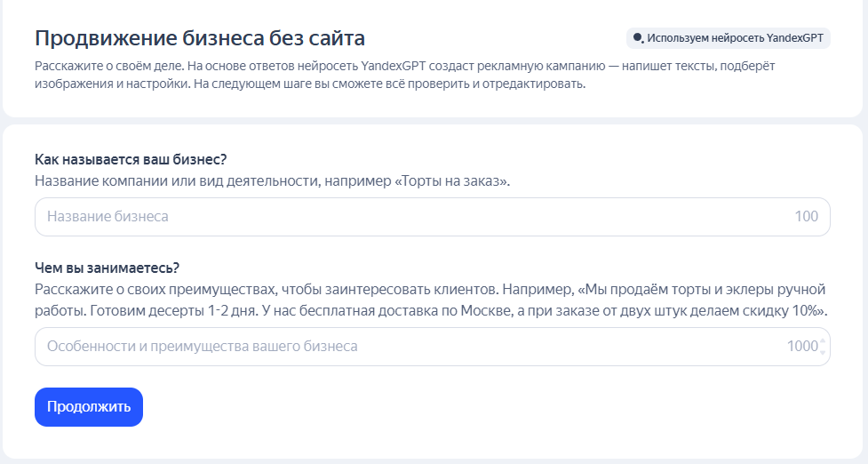The height and width of the screenshot is (464, 868).
Task: Click the YandexGPT dot icon in the badge
Action: (x=638, y=38)
